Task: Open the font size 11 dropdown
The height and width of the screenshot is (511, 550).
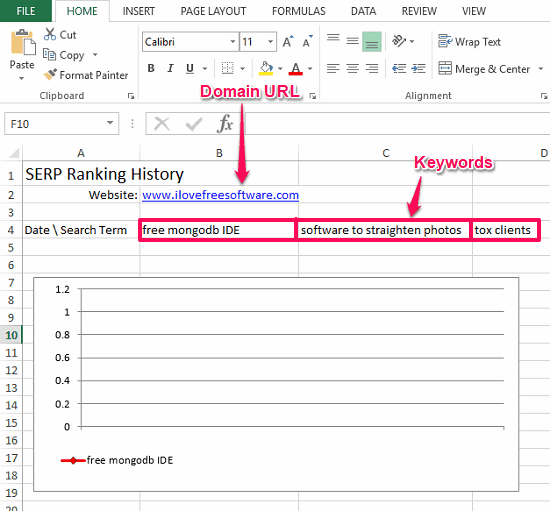Action: [x=270, y=42]
